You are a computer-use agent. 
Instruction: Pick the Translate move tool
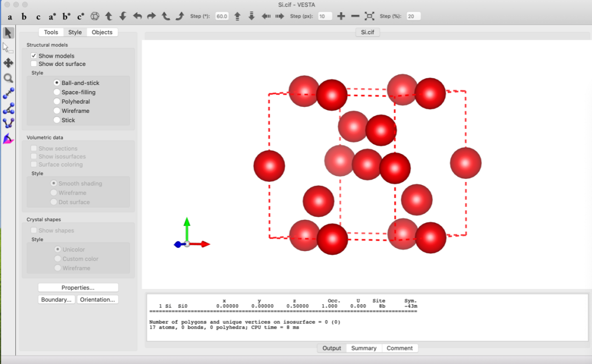[8, 63]
